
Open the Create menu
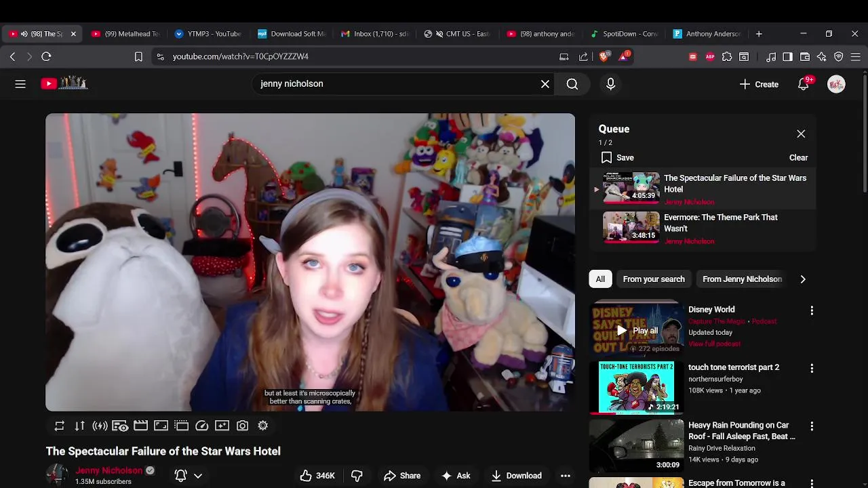(759, 84)
